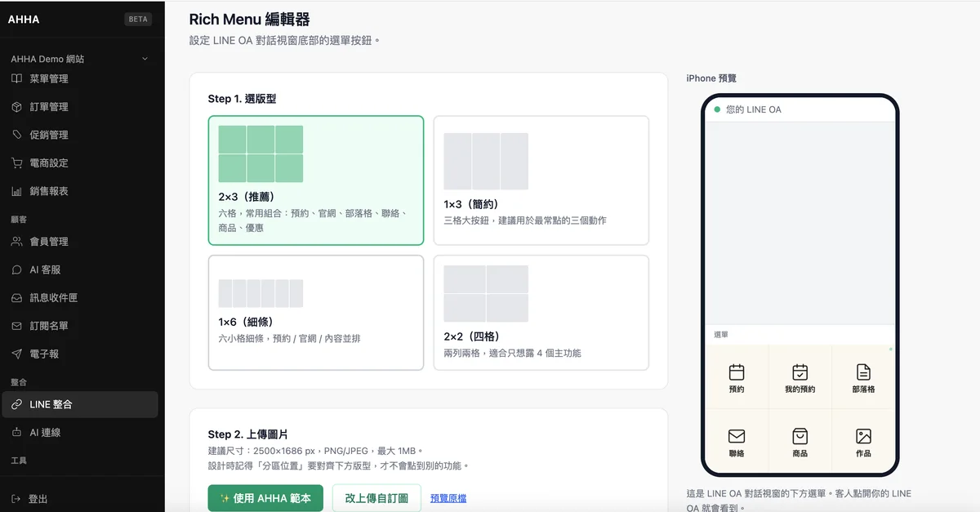The height and width of the screenshot is (512, 980).
Task: Click the 兩列兩格 description text
Action: (512, 353)
